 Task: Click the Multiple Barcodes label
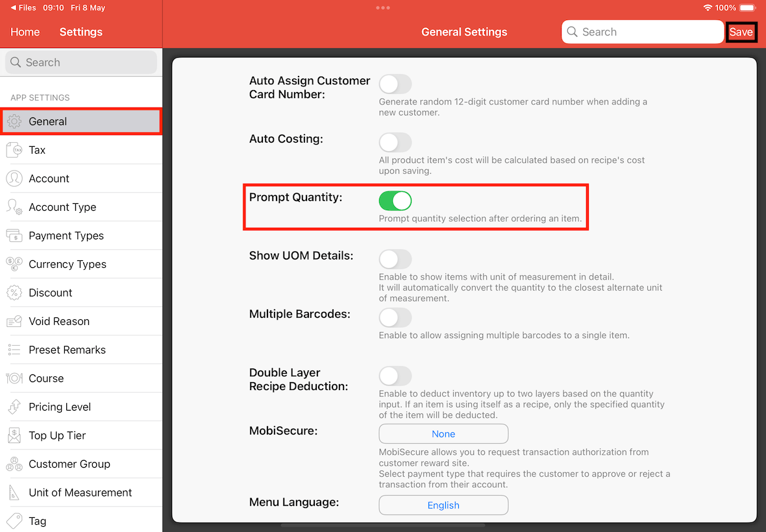click(x=299, y=314)
